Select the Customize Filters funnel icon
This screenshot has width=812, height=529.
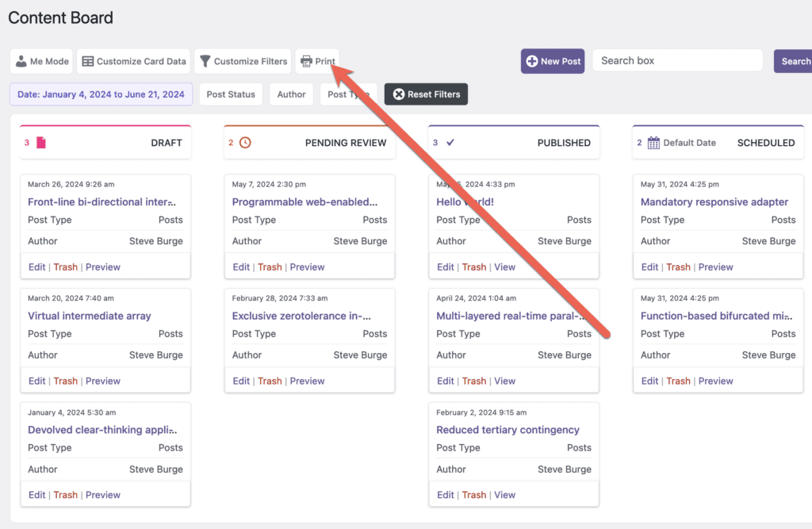pos(206,60)
